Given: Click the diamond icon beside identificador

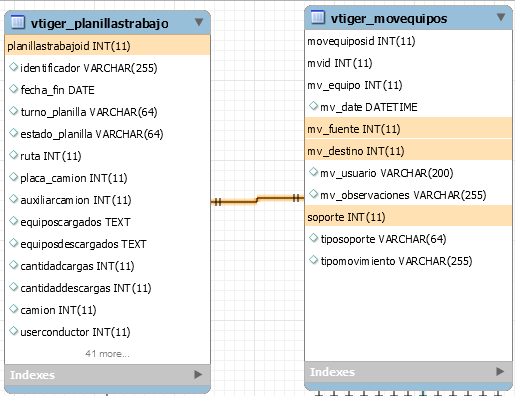Looking at the screenshot, I should [x=13, y=67].
